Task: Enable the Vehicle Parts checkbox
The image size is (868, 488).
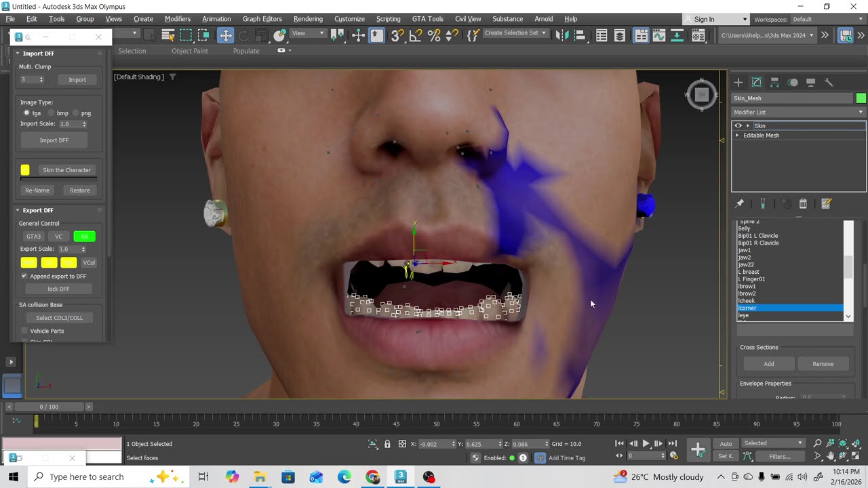Action: coord(24,331)
